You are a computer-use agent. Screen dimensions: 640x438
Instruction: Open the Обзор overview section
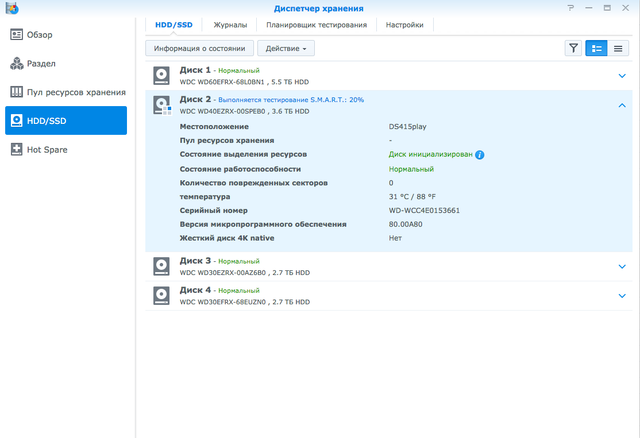(x=66, y=35)
